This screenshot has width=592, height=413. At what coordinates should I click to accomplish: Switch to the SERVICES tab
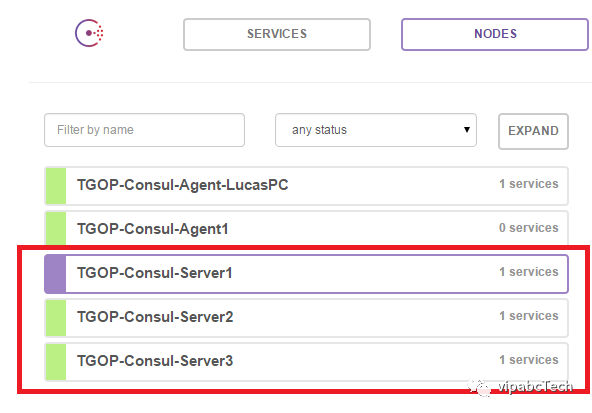point(277,34)
